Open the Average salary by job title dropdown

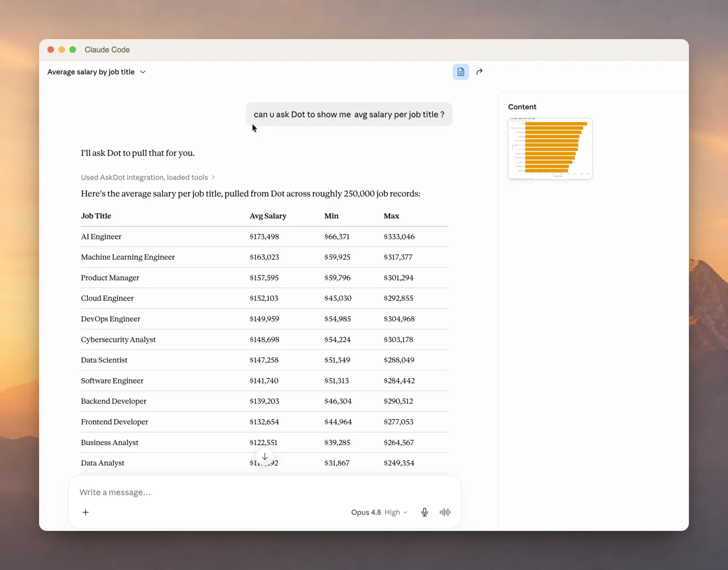pyautogui.click(x=96, y=72)
